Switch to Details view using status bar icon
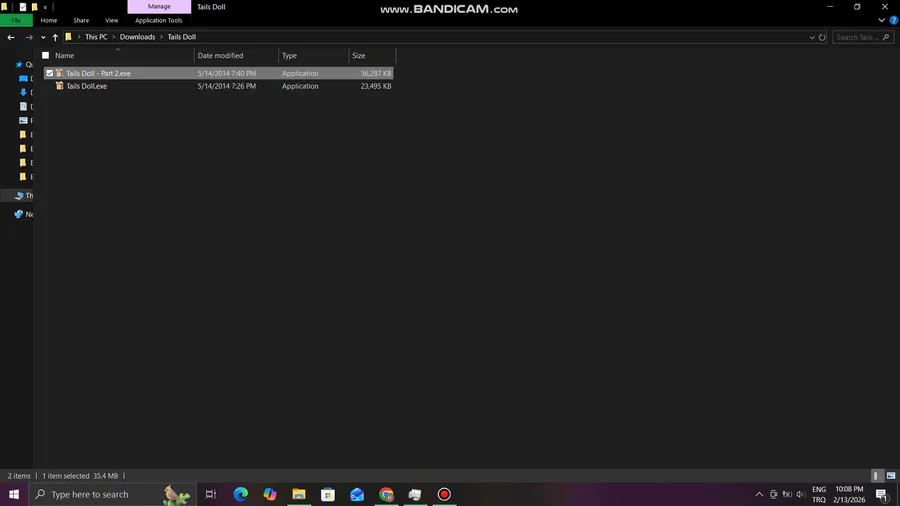This screenshot has width=900, height=506. [x=876, y=476]
